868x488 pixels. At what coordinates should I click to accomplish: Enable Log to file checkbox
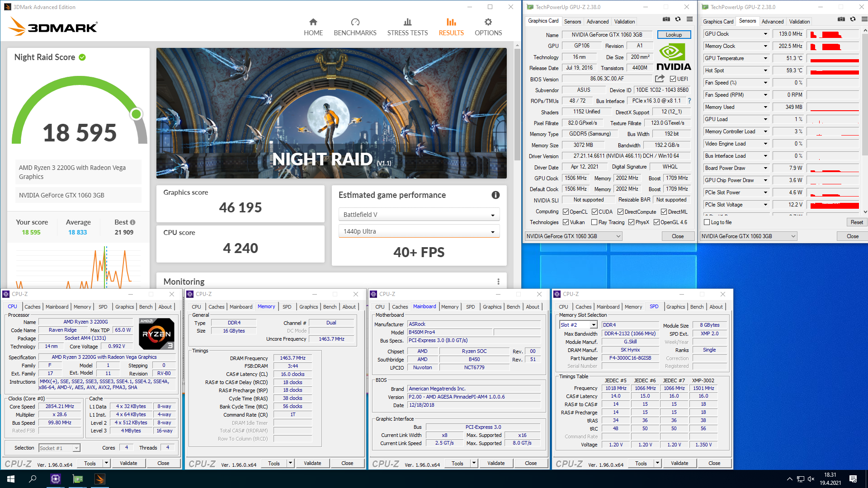tap(707, 222)
